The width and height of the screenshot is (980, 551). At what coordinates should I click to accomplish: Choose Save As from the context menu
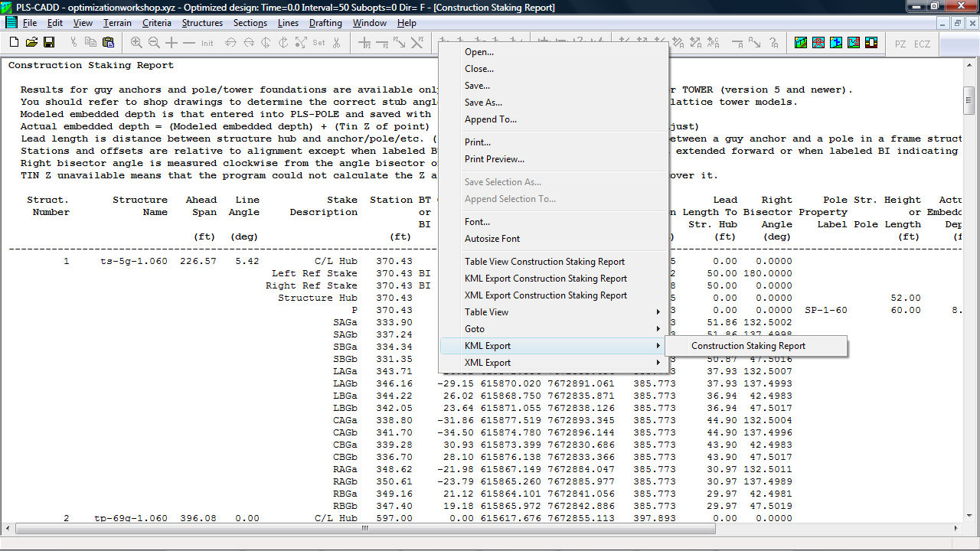coord(483,103)
